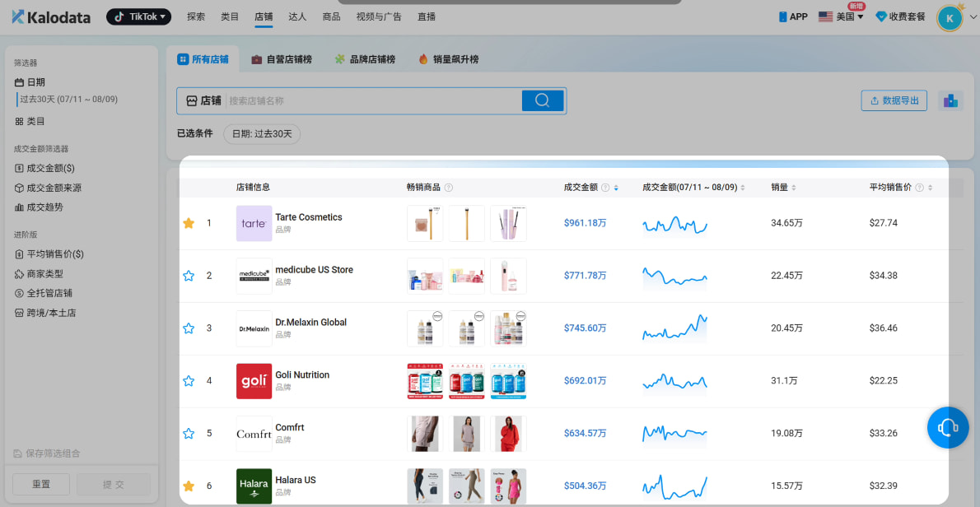The height and width of the screenshot is (507, 980).
Task: Expand the account menu chevron
Action: [972, 17]
